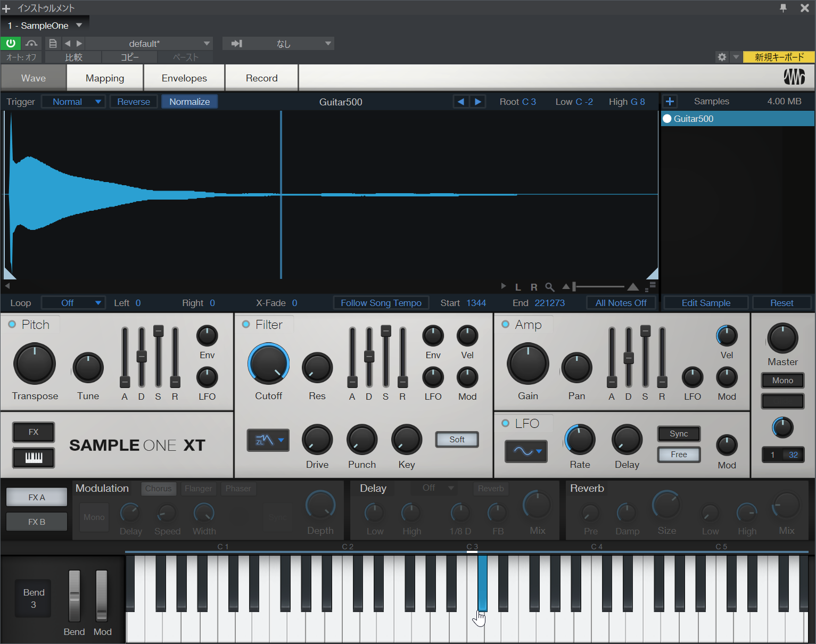Viewport: 816px width, 644px height.
Task: Click the large triangle zoom-in icon
Action: [633, 287]
